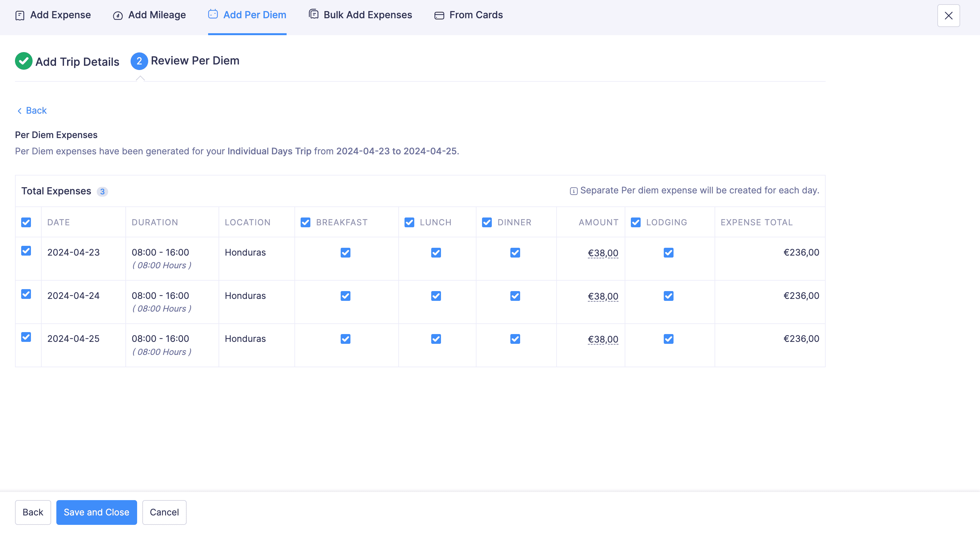The height and width of the screenshot is (533, 980).
Task: Close the per diem dialog with X
Action: tap(948, 16)
